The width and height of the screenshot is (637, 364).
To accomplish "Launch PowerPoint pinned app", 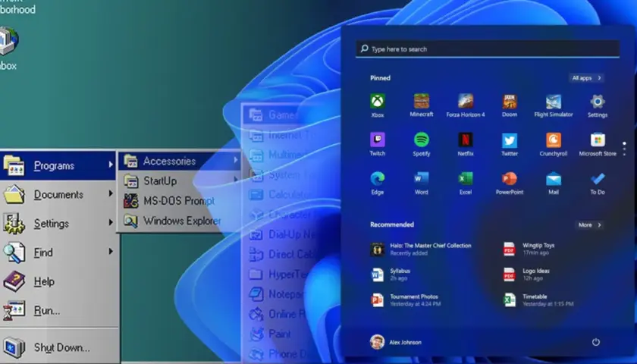I will (x=510, y=178).
